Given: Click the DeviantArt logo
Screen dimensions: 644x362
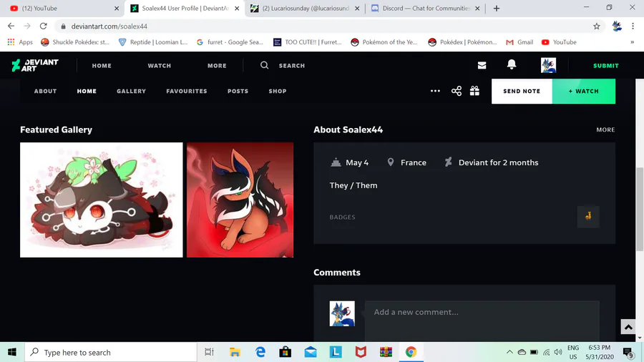Looking at the screenshot, I should pyautogui.click(x=35, y=65).
